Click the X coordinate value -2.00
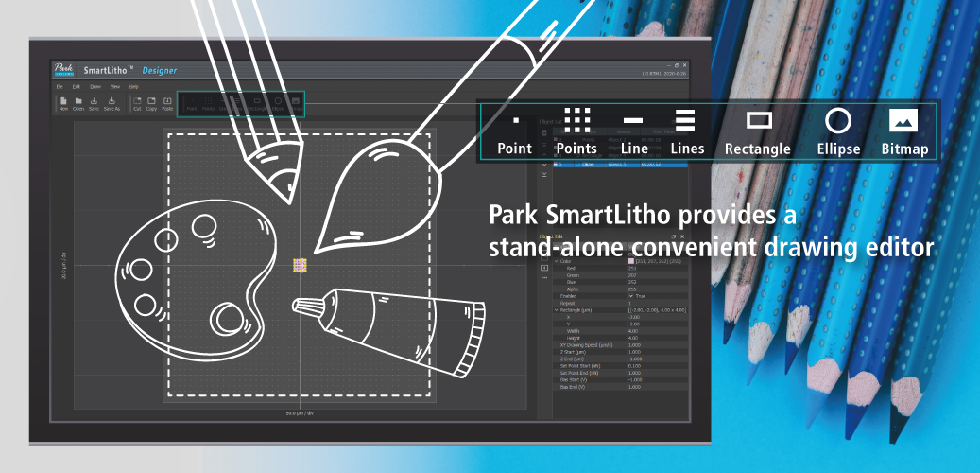Image resolution: width=980 pixels, height=473 pixels. 634,317
